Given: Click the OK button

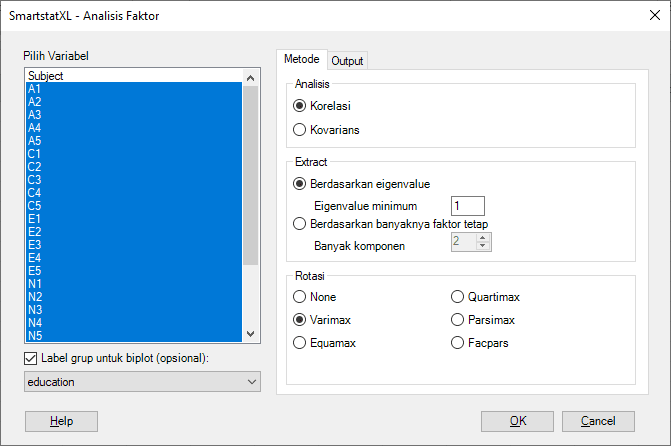Looking at the screenshot, I should 517,421.
